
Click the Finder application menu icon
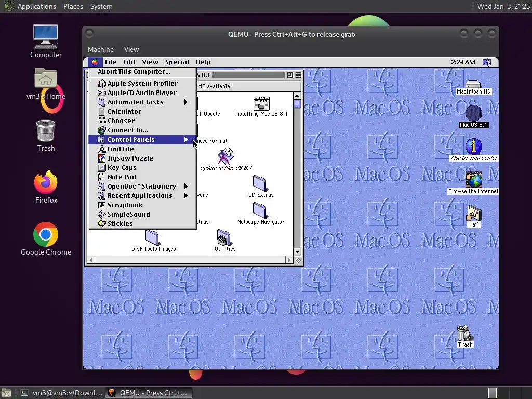point(487,62)
